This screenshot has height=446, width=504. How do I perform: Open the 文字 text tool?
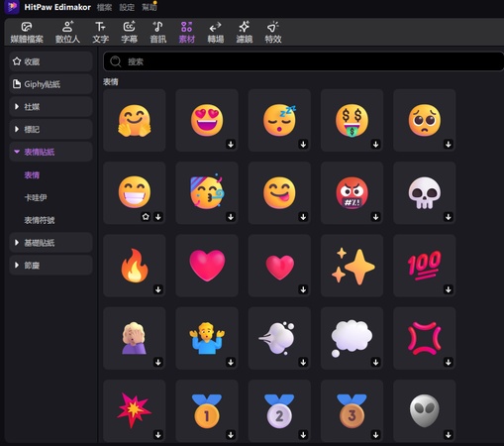(x=100, y=33)
